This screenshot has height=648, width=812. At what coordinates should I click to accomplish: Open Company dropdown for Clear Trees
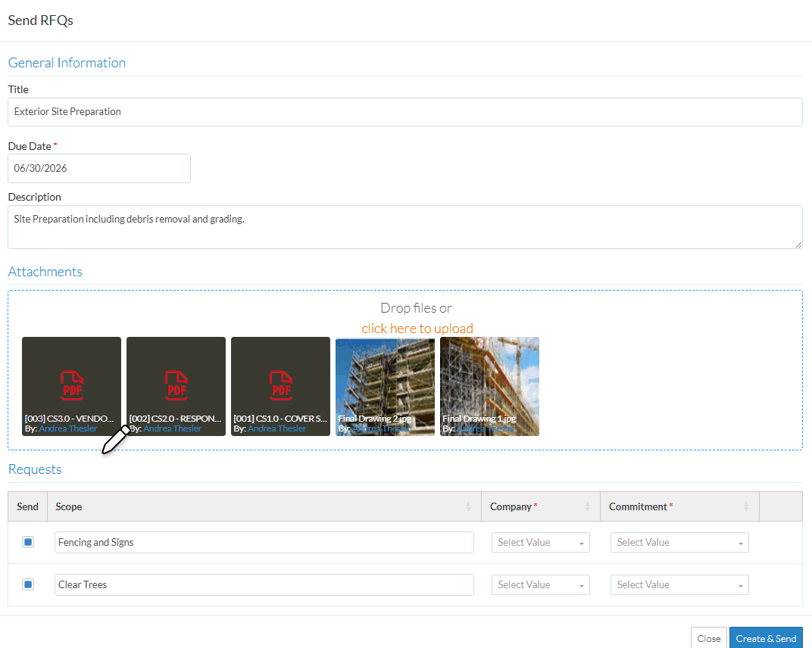click(x=541, y=585)
